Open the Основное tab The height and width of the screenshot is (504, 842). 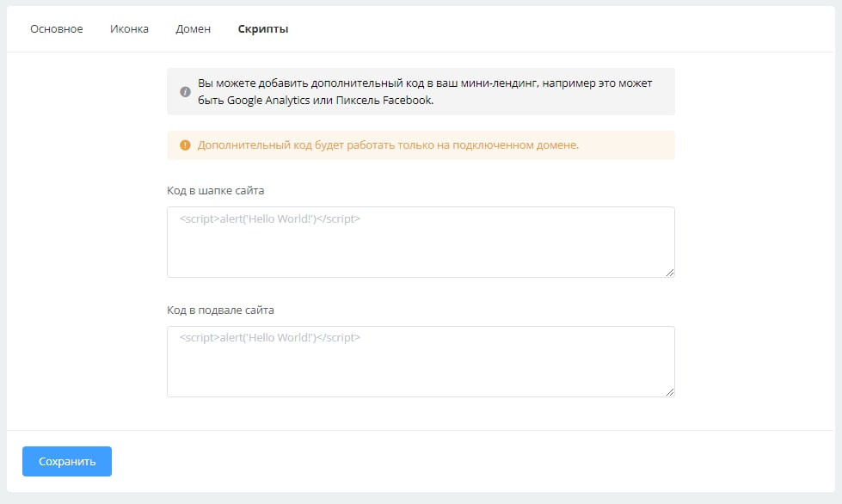coord(57,29)
